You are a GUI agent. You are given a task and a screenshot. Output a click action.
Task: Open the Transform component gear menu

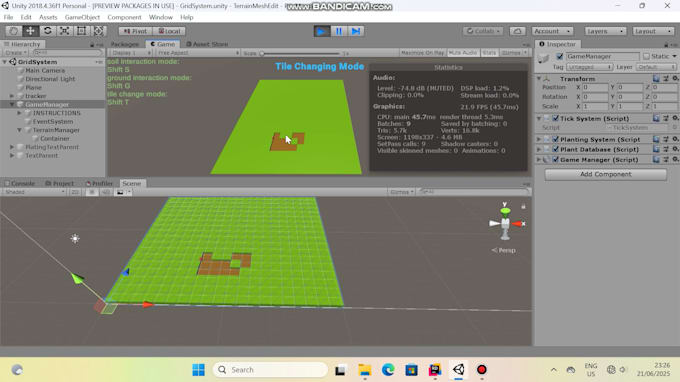[675, 78]
